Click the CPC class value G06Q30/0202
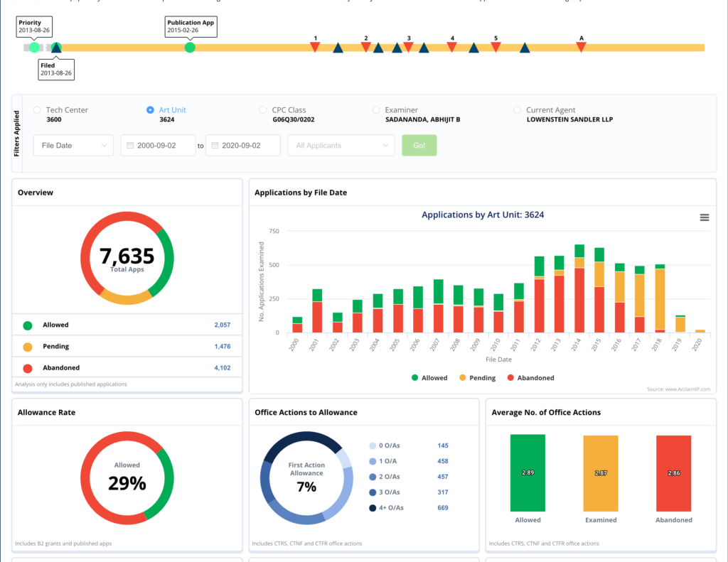This screenshot has width=728, height=562. tap(294, 120)
